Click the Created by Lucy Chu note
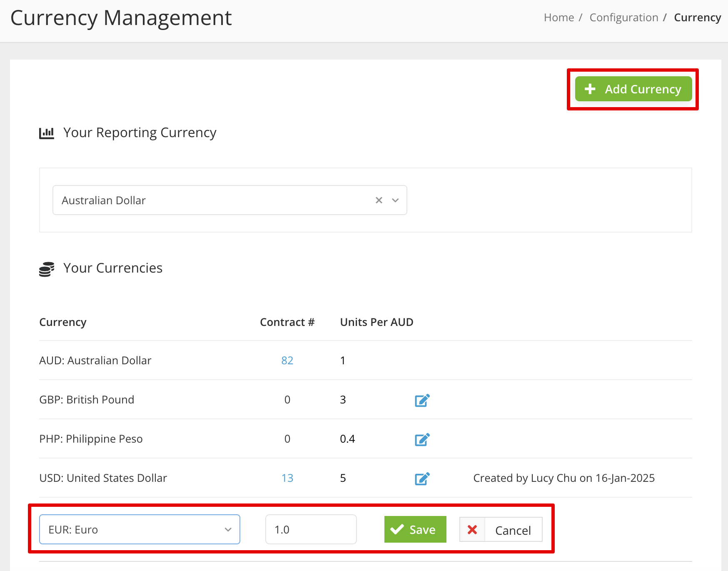728x571 pixels. tap(564, 478)
